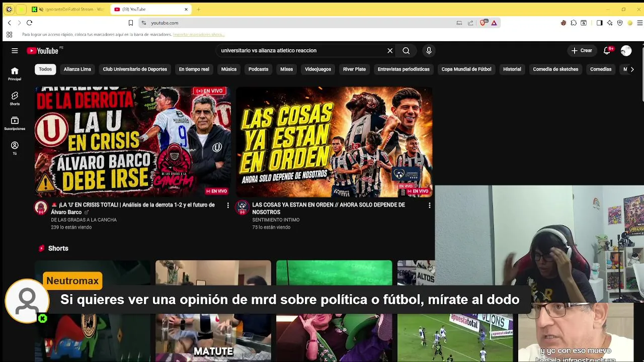Open Brave Rewards triangle icon
This screenshot has height=362, width=644.
(494, 23)
